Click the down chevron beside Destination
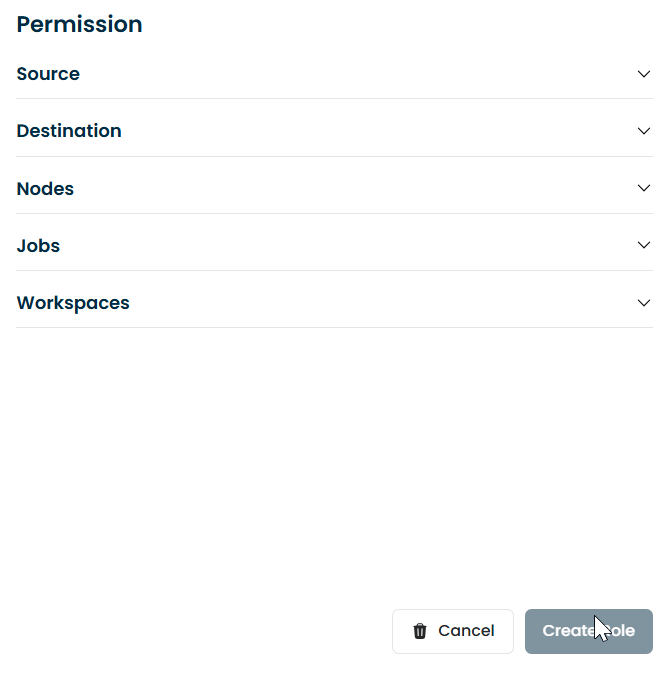 point(644,131)
